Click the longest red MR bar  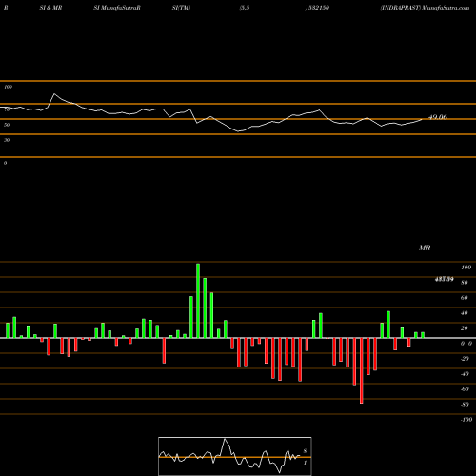362,370
